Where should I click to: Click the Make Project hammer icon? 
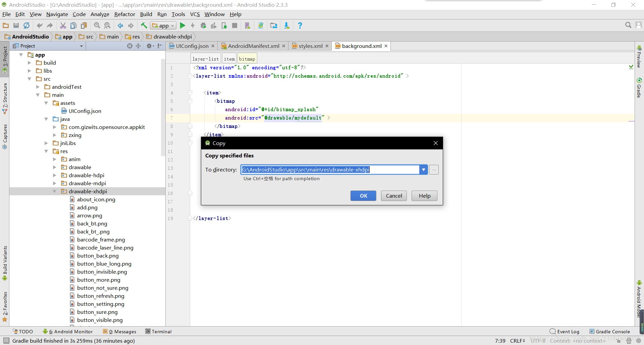click(x=144, y=25)
